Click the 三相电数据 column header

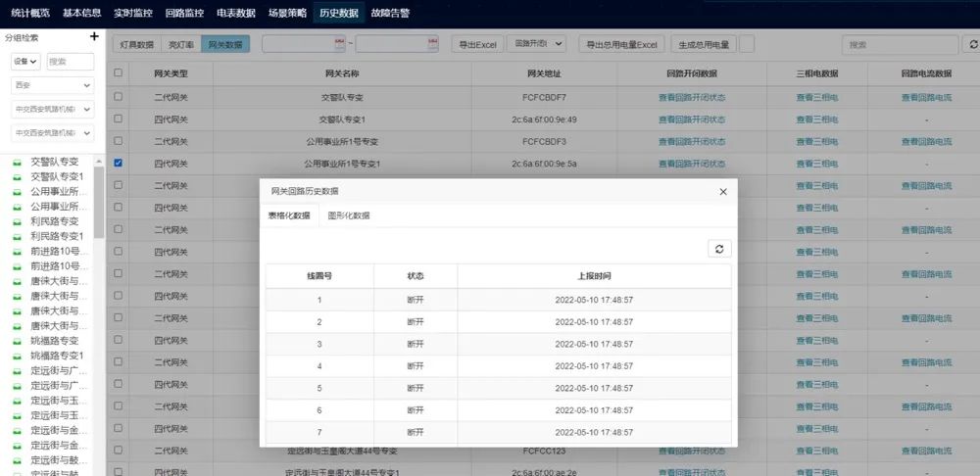817,73
